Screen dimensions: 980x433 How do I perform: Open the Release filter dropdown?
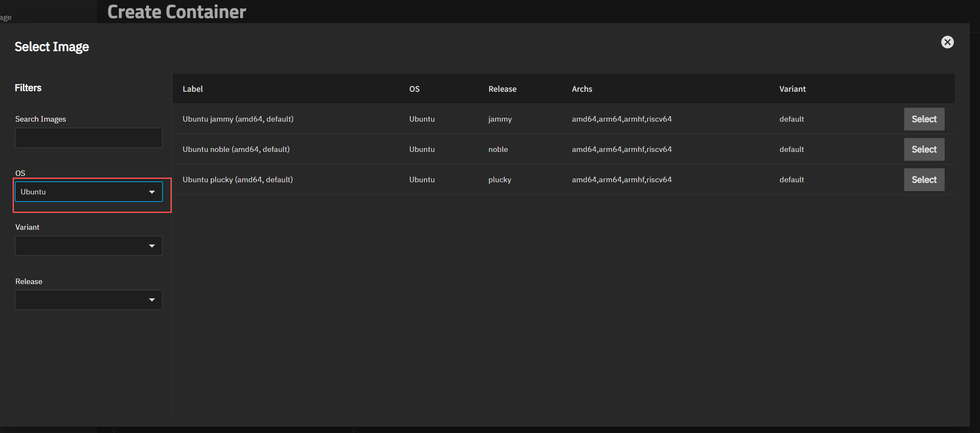coord(89,300)
